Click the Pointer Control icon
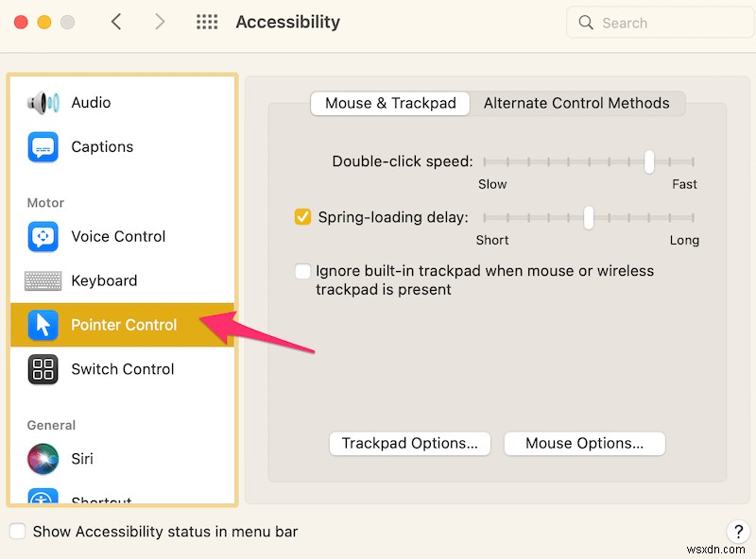 tap(43, 325)
